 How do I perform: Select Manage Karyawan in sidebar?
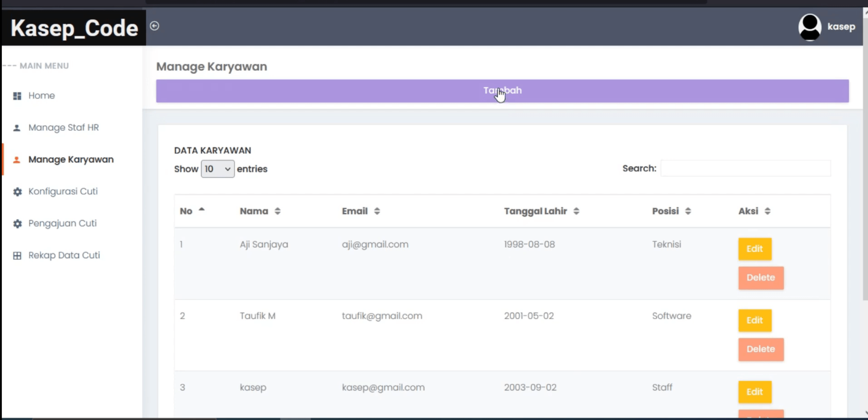pos(71,160)
